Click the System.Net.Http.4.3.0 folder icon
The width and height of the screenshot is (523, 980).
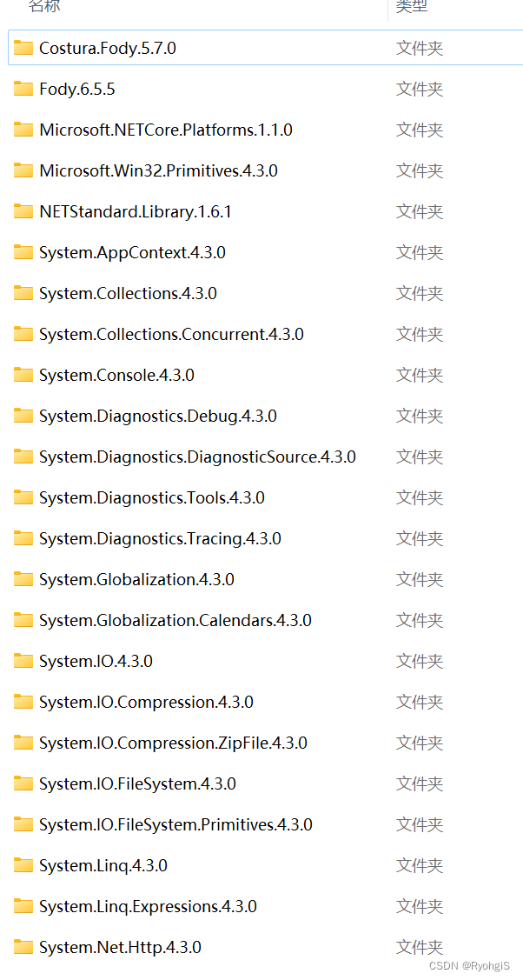point(23,947)
